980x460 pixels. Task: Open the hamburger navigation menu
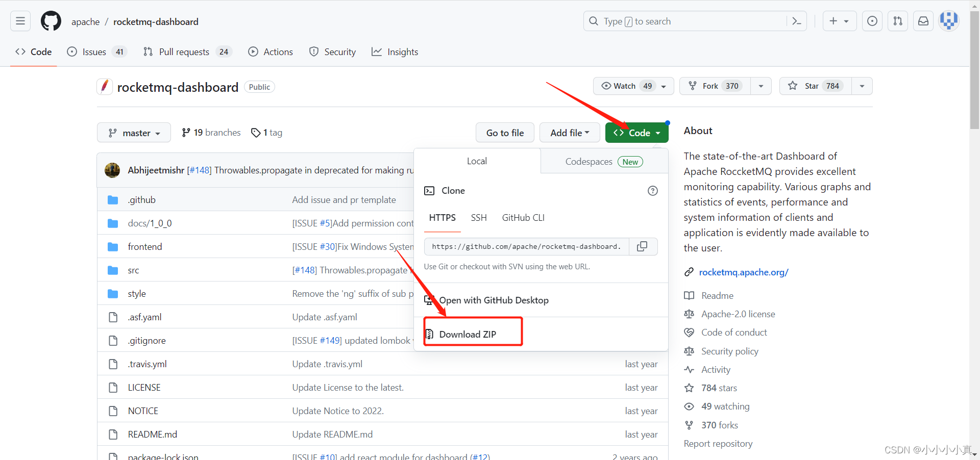pyautogui.click(x=20, y=21)
